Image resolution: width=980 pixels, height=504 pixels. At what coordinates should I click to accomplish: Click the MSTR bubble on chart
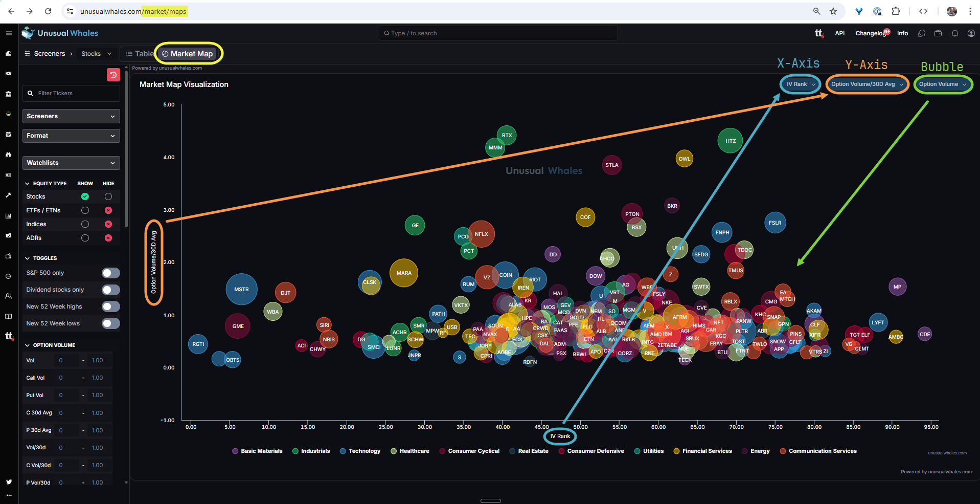coord(241,289)
